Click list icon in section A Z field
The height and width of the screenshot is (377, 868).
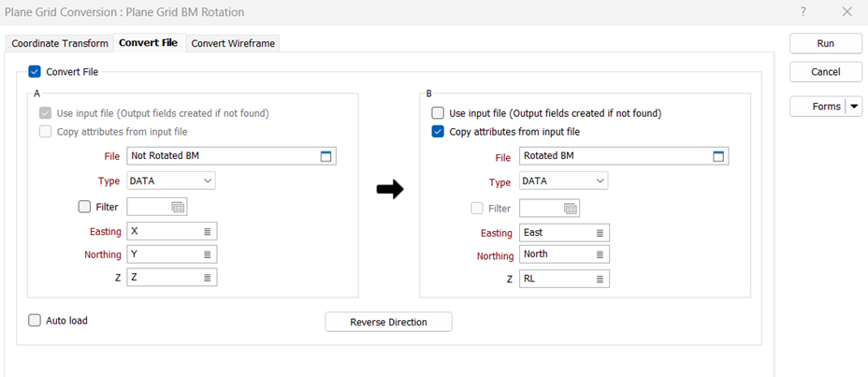tap(207, 278)
